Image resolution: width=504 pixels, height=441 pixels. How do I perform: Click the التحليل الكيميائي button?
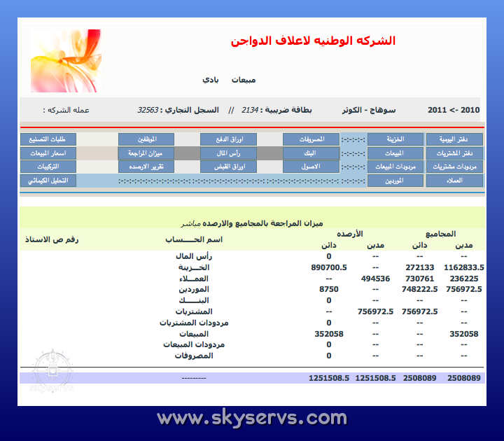point(48,181)
